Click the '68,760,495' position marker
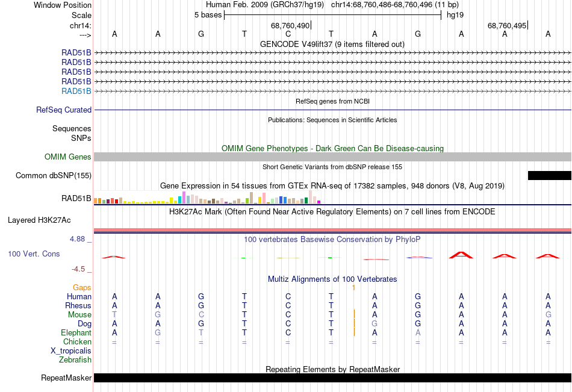Image resolution: width=572 pixels, height=392 pixels. 507,25
